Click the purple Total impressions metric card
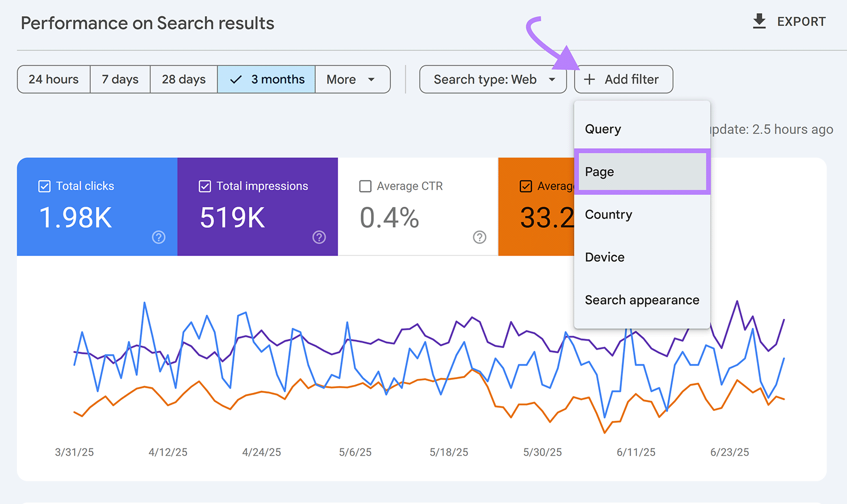847x504 pixels. pos(257,207)
